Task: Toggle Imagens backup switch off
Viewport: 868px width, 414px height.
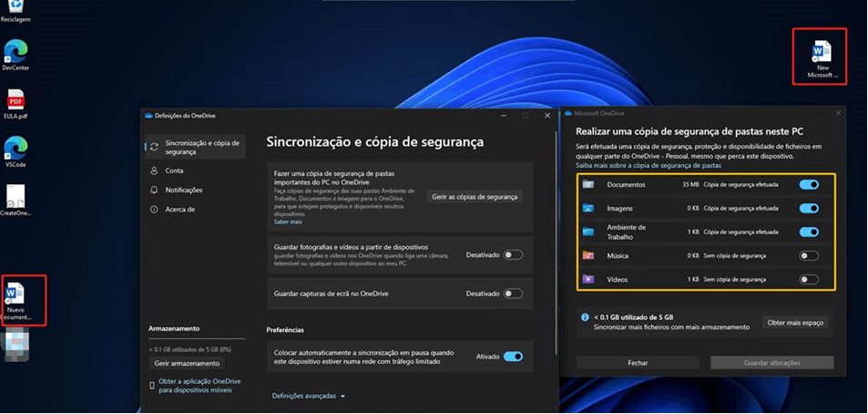Action: click(809, 209)
